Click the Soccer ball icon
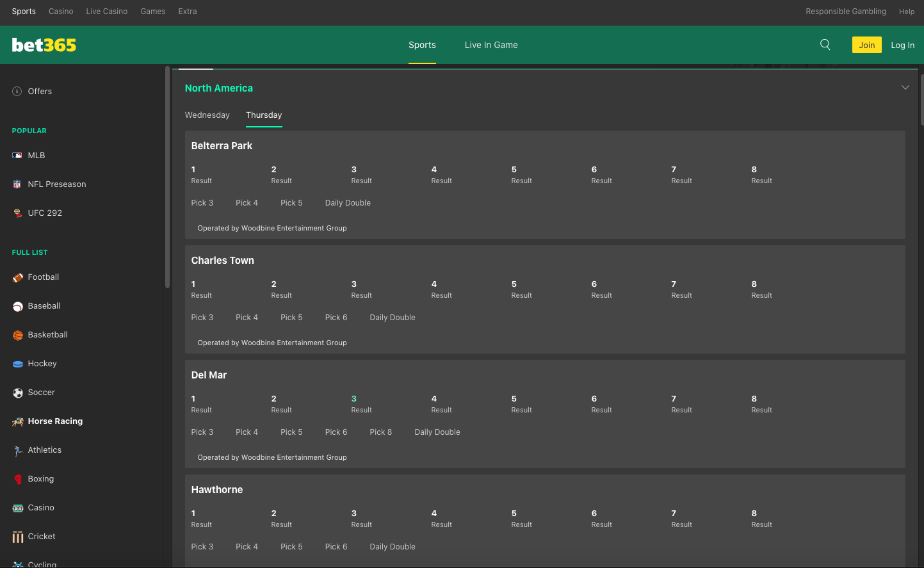This screenshot has height=568, width=924. 18,393
